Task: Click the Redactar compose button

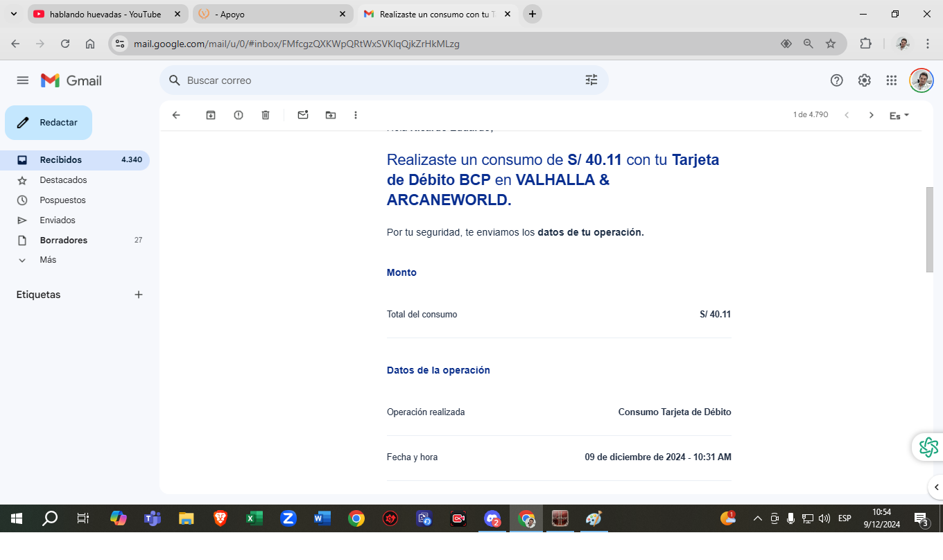Action: [x=49, y=123]
